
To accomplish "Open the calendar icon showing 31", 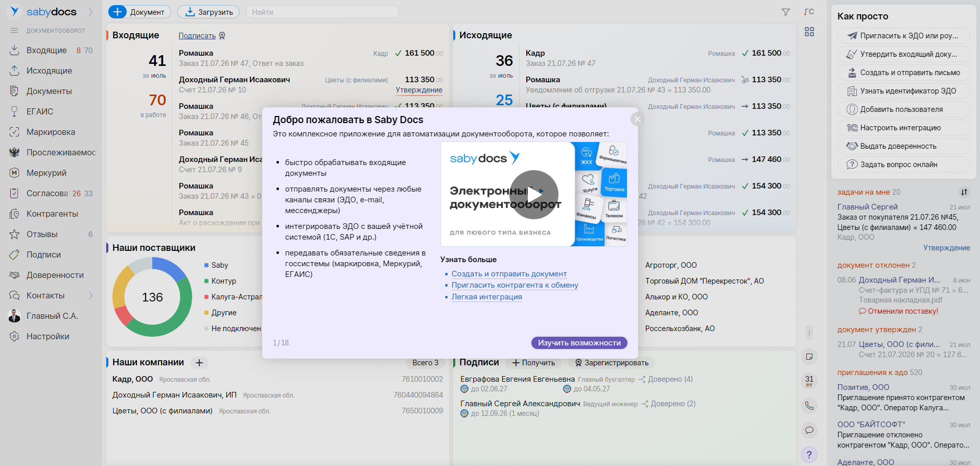I will (x=809, y=381).
